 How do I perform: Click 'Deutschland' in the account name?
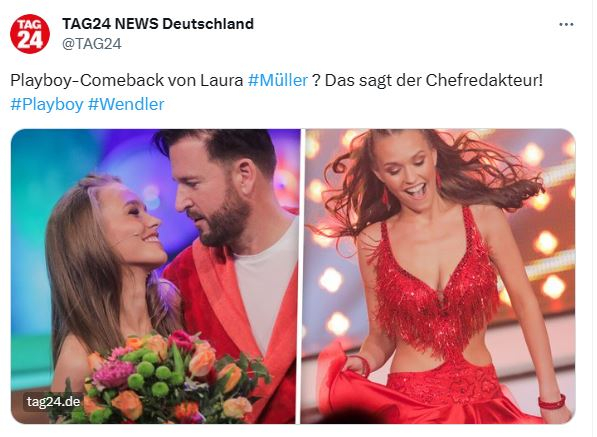(x=208, y=24)
